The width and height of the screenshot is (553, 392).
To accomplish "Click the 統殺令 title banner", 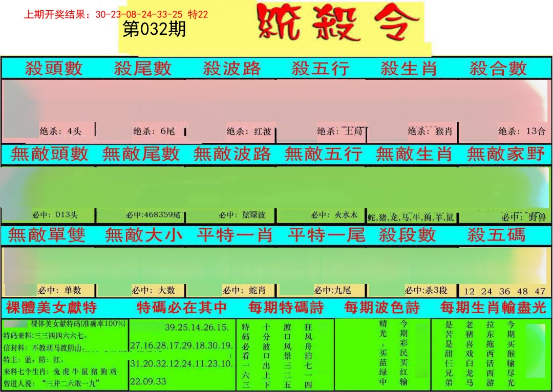I will (x=338, y=23).
